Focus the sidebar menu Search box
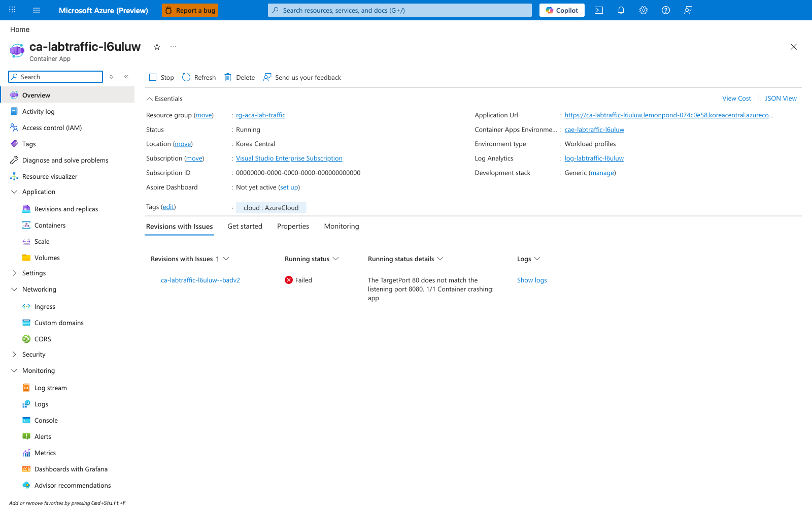812x508 pixels. (x=56, y=77)
